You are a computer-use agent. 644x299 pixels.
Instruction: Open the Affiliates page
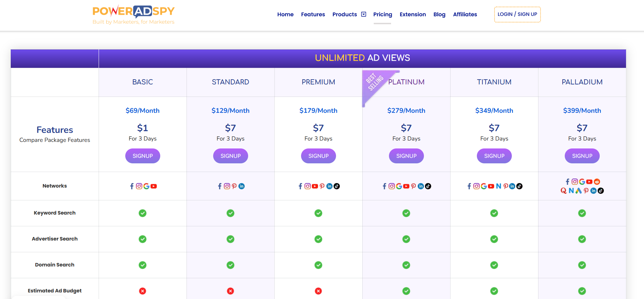[x=465, y=14]
